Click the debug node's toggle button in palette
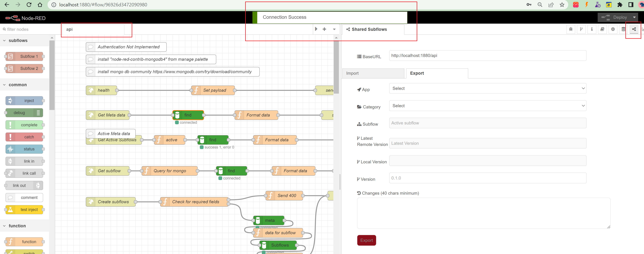The height and width of the screenshot is (254, 644). click(38, 113)
